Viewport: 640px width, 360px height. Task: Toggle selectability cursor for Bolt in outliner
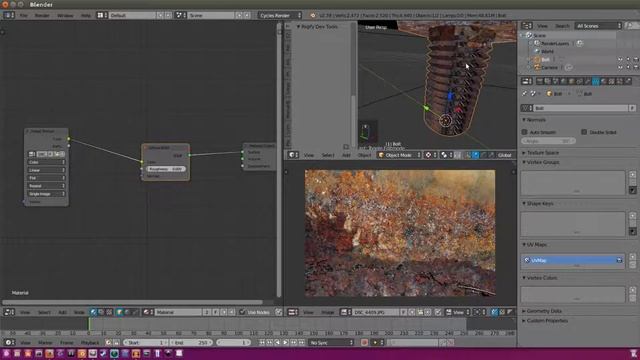coord(628,60)
